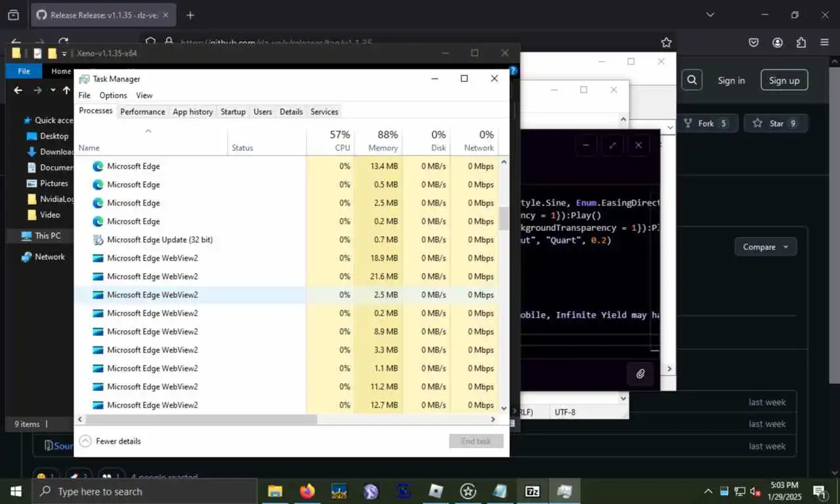Open the network icon in system tray
The width and height of the screenshot is (840, 504).
click(740, 492)
